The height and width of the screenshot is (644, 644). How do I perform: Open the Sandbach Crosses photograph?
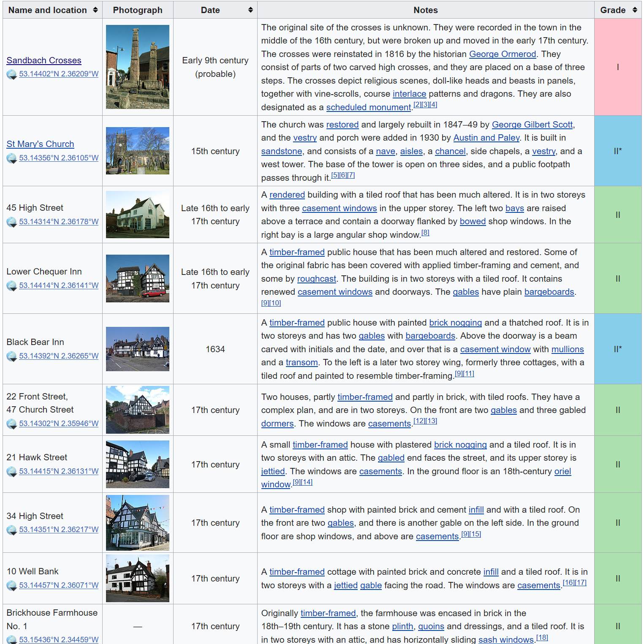coord(137,67)
